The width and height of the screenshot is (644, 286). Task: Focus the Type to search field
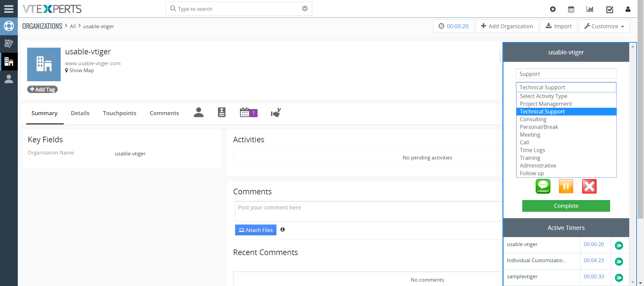tap(239, 9)
